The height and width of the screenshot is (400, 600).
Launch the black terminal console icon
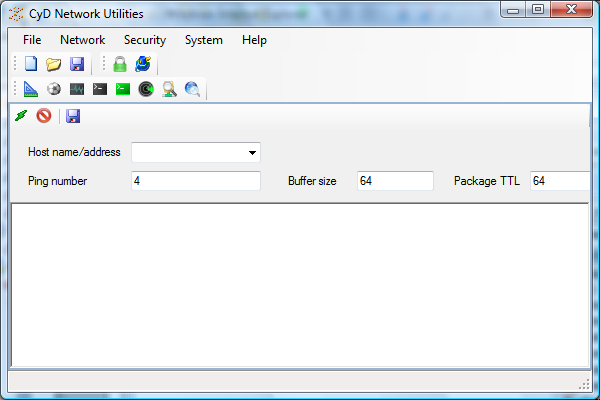100,89
